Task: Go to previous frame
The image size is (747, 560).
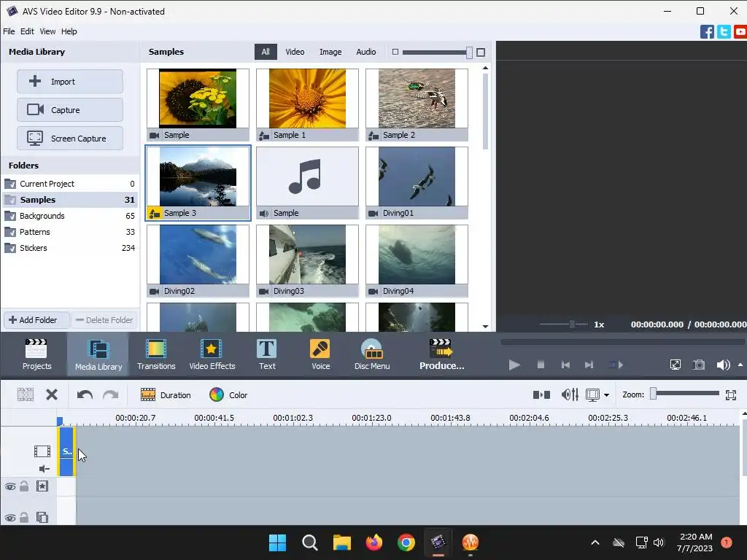Action: point(565,365)
